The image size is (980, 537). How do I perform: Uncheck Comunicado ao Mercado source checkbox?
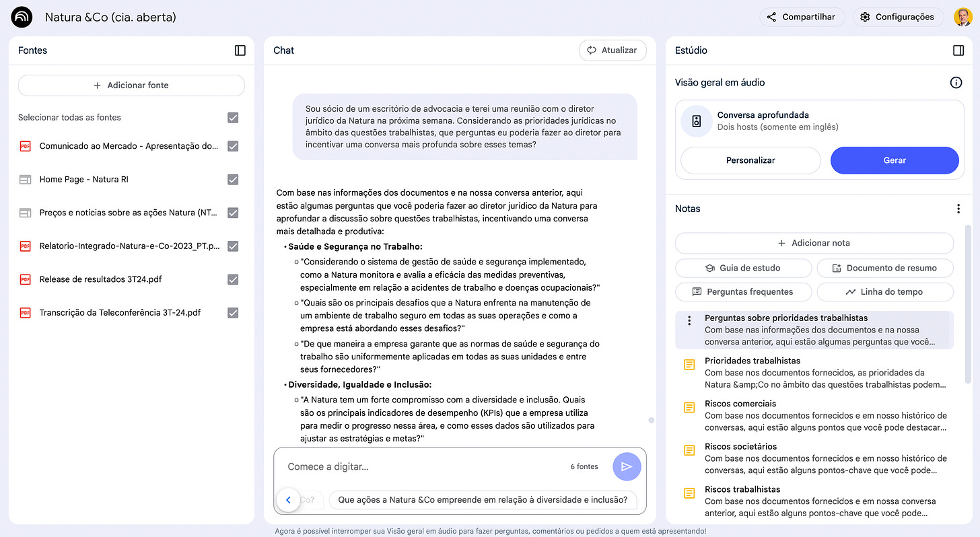click(233, 146)
